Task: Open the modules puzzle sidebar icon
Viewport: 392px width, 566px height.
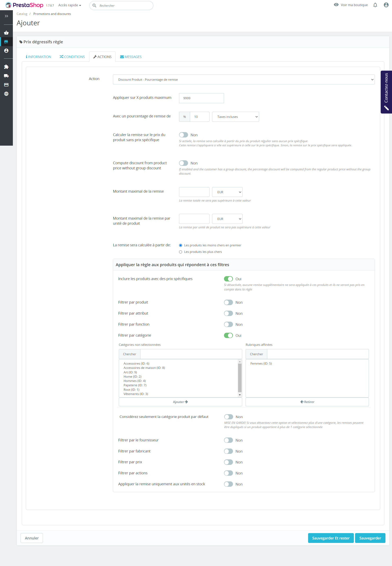Action: 6,67
